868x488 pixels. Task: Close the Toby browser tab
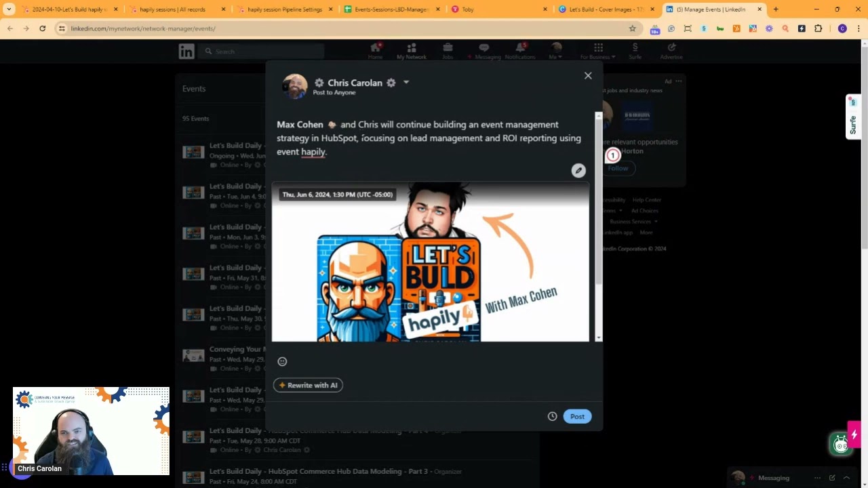[x=545, y=9]
